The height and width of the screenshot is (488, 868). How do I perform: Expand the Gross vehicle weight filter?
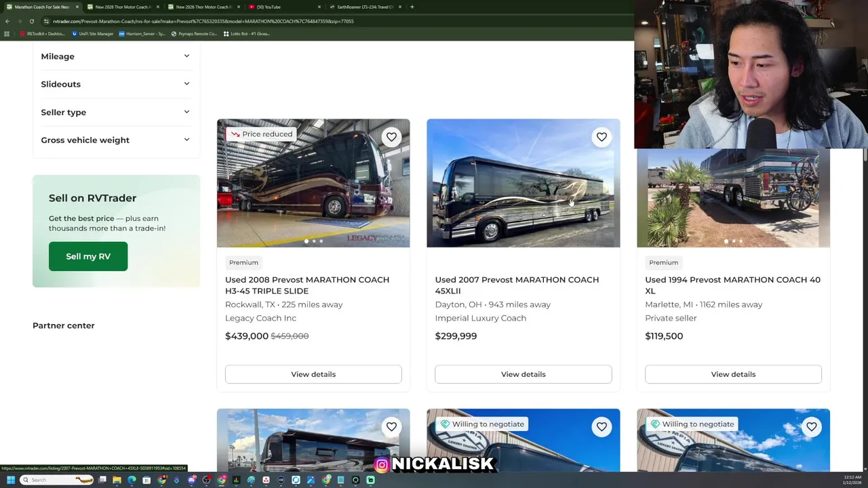coord(115,140)
